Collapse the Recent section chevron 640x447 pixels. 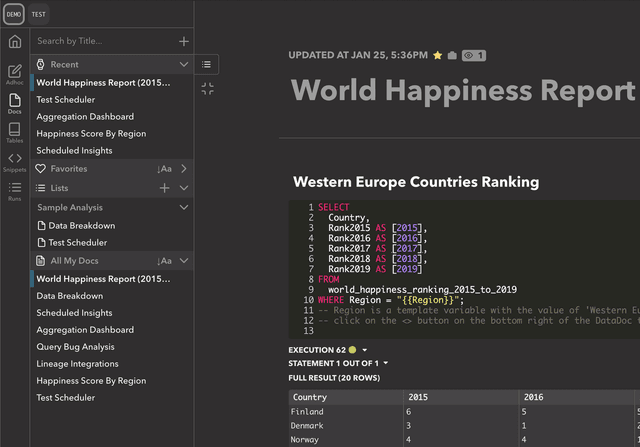(x=184, y=64)
